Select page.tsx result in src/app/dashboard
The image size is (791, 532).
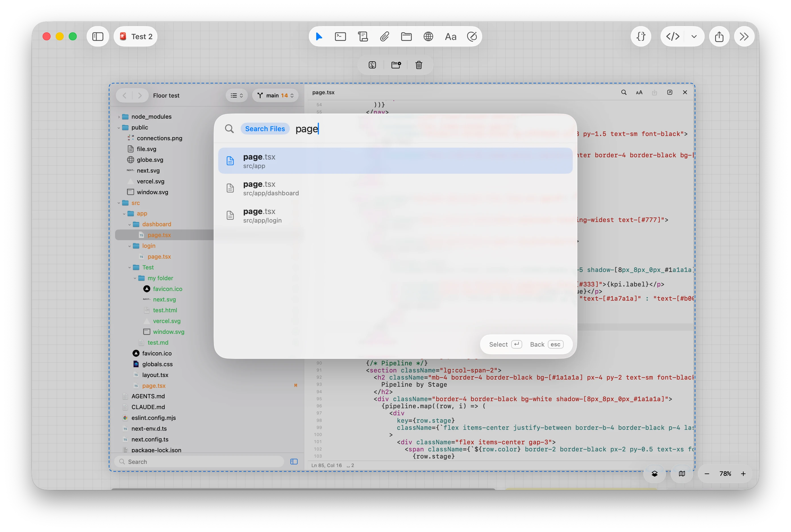pyautogui.click(x=395, y=188)
